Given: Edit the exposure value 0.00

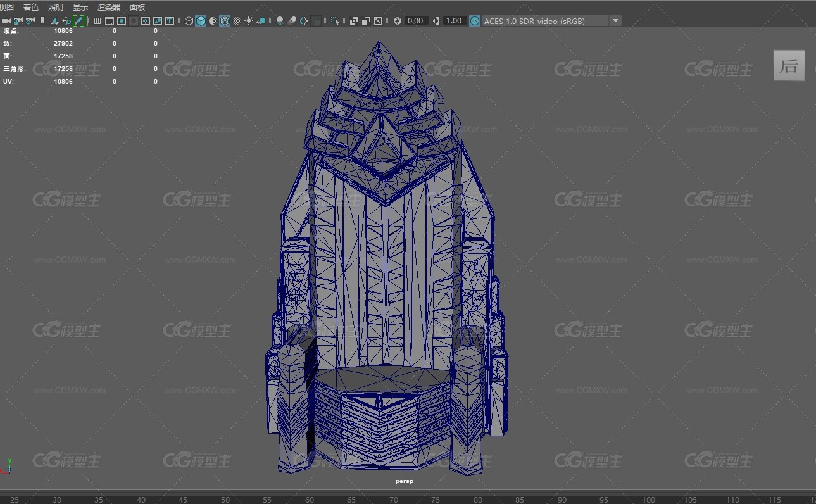Looking at the screenshot, I should coord(415,21).
